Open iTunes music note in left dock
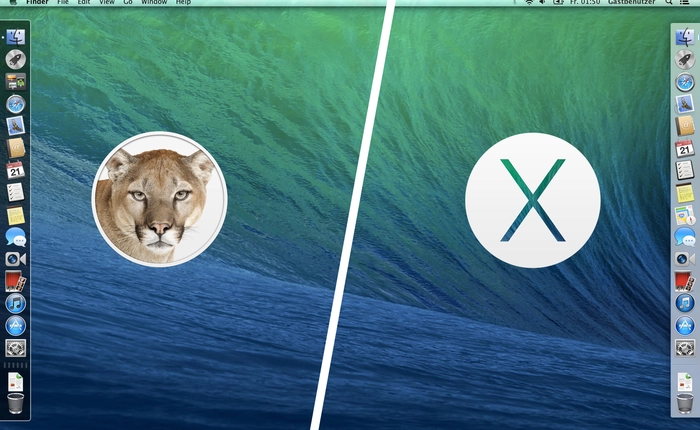 [16, 304]
